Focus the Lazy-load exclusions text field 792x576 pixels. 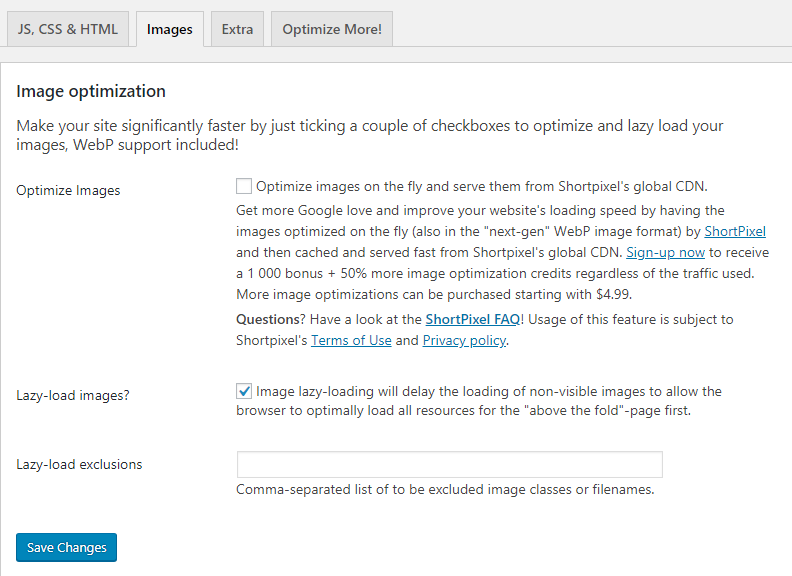(x=449, y=465)
